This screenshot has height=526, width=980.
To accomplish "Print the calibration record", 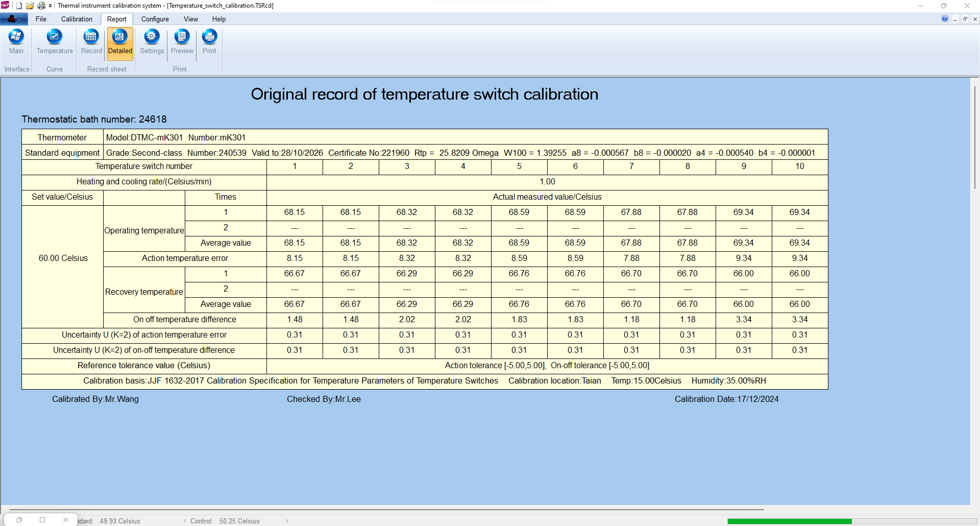I will 209,42.
